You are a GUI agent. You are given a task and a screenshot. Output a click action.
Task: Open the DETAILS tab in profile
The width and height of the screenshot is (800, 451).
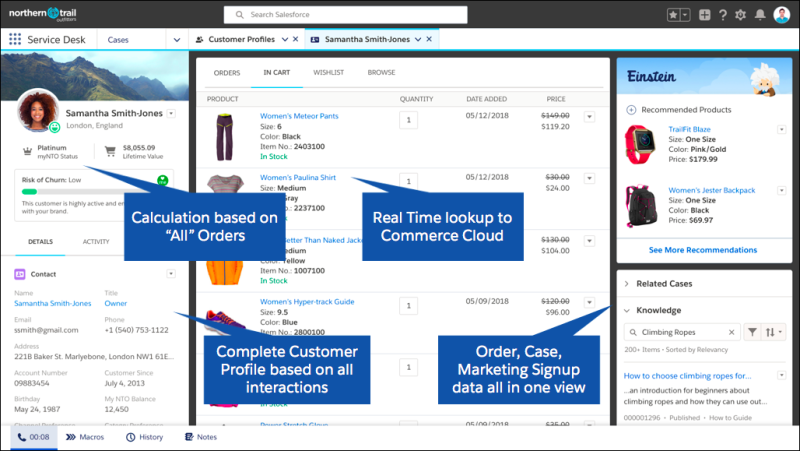coord(40,241)
